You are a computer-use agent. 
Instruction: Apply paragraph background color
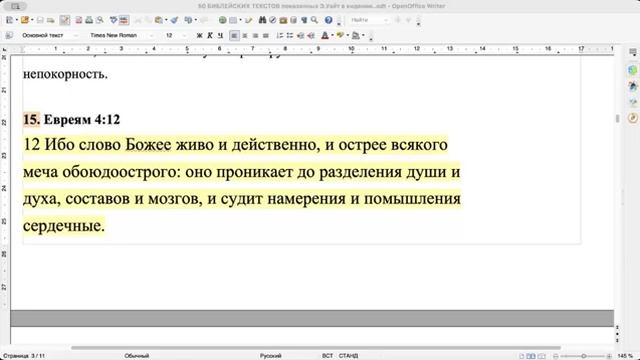coord(356,36)
